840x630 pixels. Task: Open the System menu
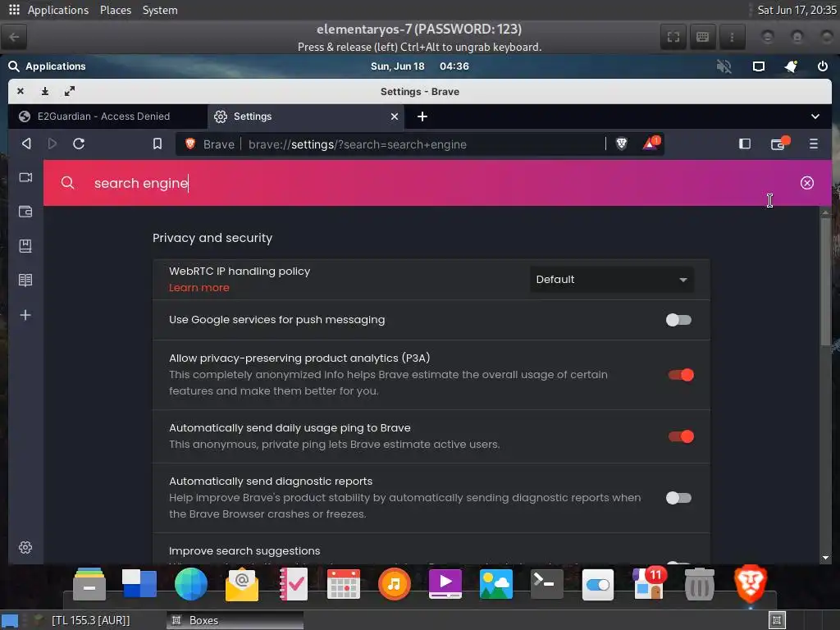pos(160,10)
